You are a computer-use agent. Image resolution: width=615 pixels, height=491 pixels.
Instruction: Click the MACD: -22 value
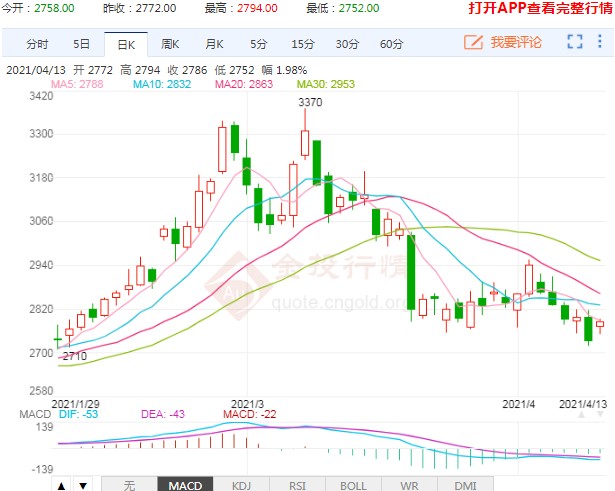(249, 414)
